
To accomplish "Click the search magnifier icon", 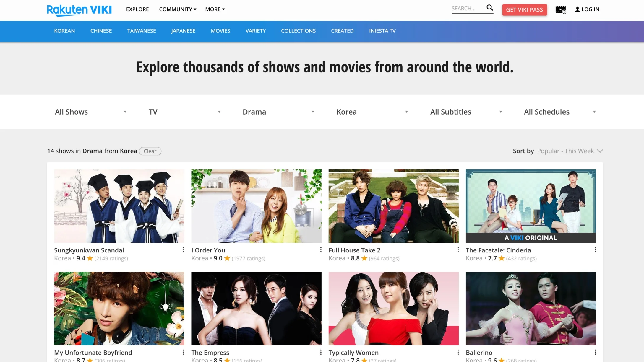I will coord(490,8).
